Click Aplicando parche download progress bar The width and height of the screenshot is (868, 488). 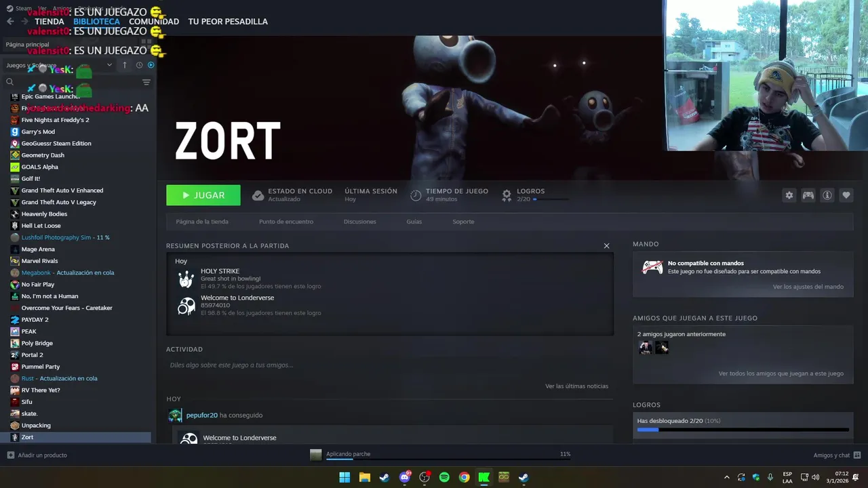click(x=448, y=459)
